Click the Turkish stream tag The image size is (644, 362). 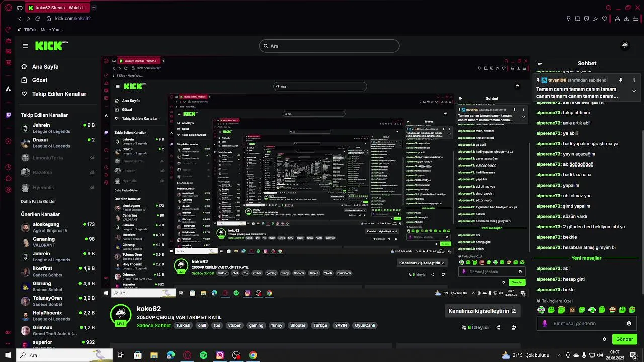[183, 325]
